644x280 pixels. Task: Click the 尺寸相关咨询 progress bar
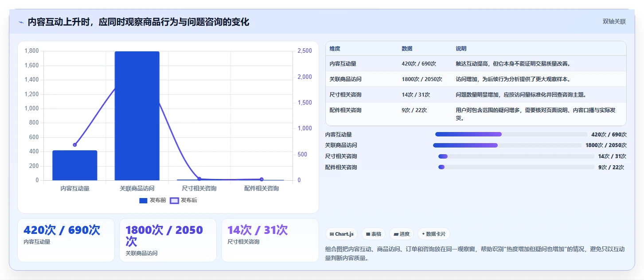[516, 156]
